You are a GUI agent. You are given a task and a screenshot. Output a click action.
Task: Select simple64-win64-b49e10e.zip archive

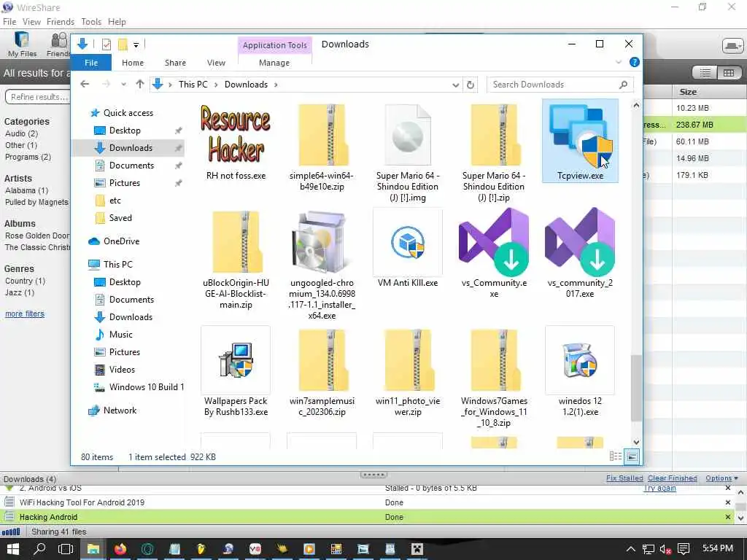[x=322, y=147]
